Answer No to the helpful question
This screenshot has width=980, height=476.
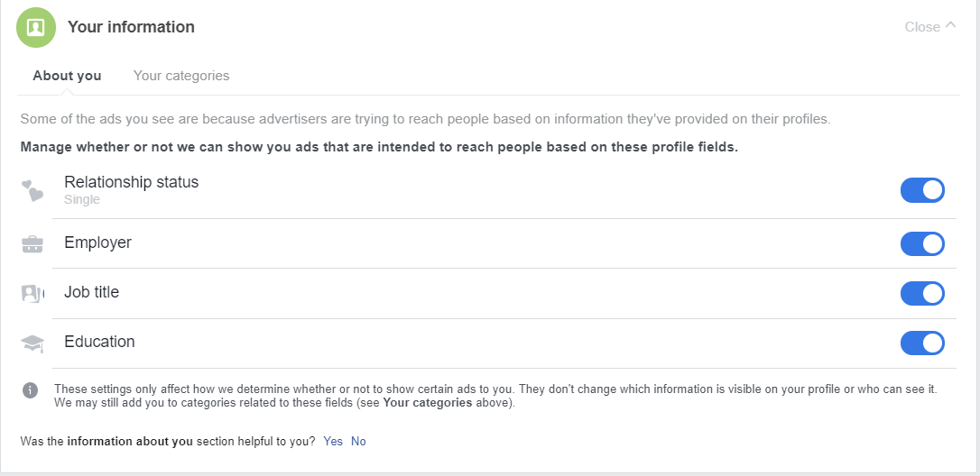(x=358, y=442)
